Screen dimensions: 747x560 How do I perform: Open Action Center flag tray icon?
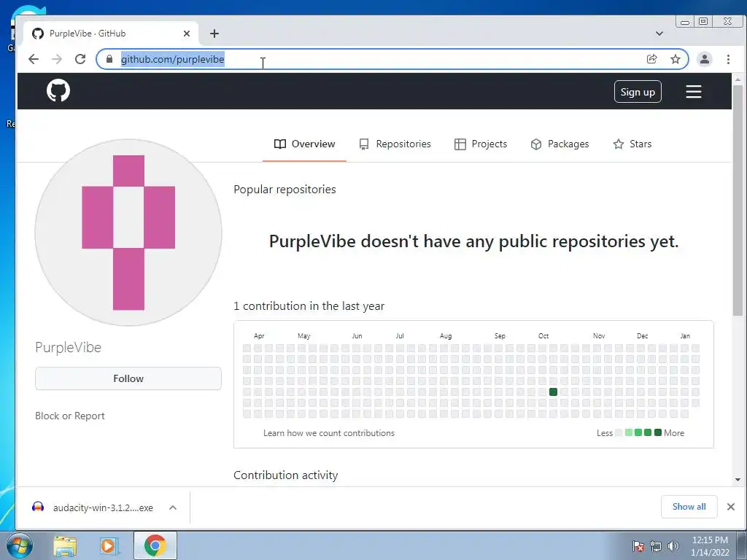tap(638, 546)
